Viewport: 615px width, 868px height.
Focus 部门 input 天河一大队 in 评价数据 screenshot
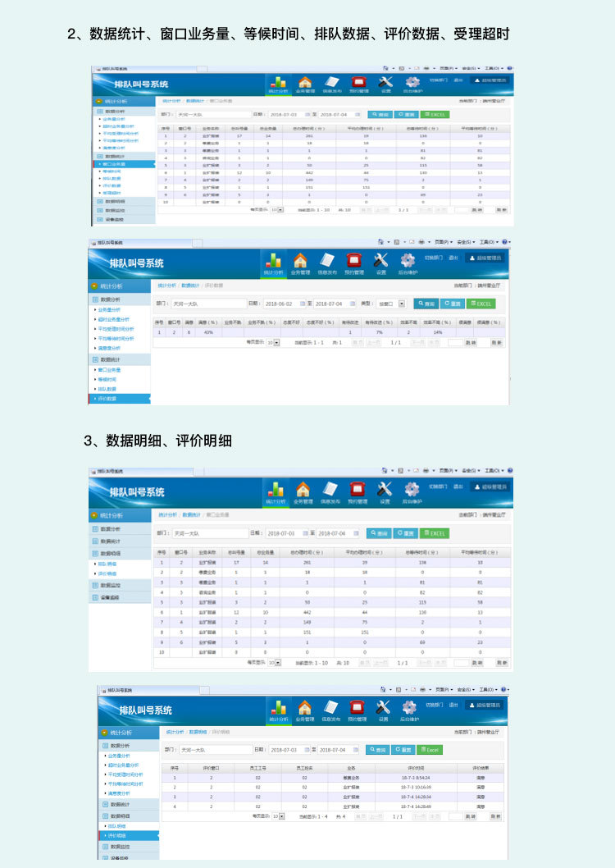pos(208,304)
